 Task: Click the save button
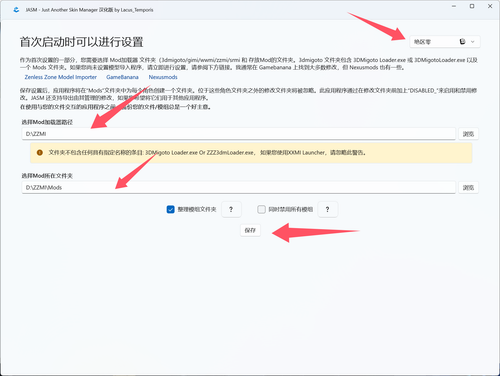(250, 230)
